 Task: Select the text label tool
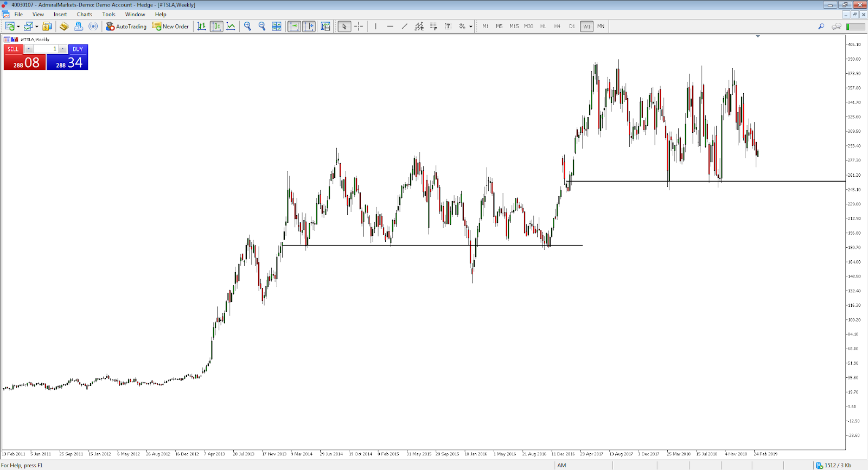click(x=448, y=26)
